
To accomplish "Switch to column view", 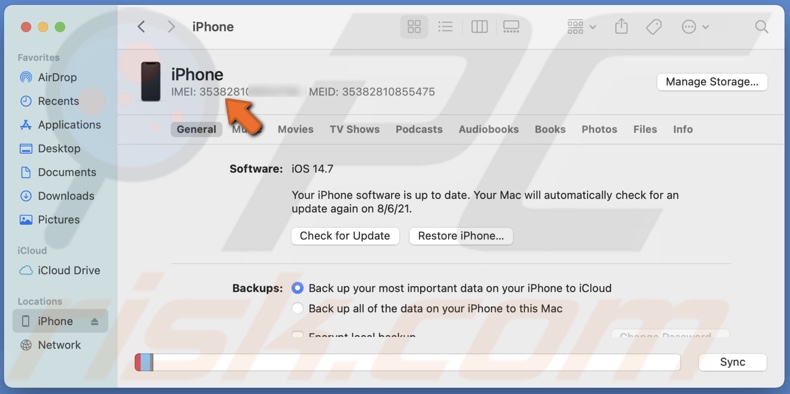I will coord(479,27).
